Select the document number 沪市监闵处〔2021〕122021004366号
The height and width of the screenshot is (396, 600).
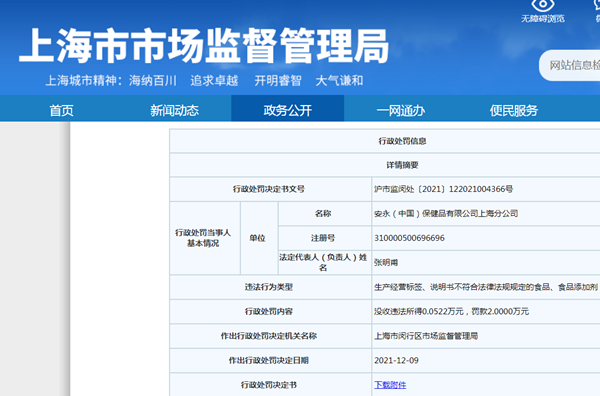click(x=443, y=189)
